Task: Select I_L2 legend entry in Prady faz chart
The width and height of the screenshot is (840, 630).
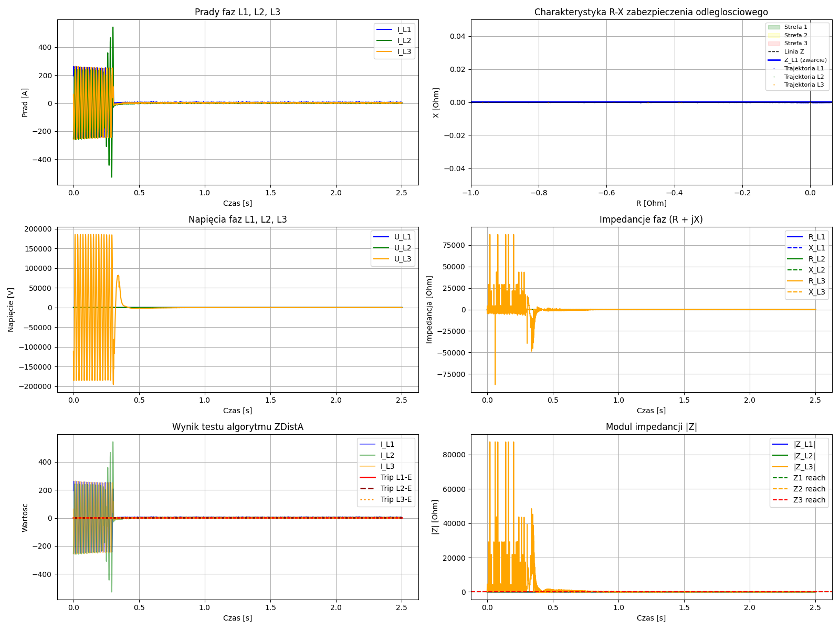Action: coord(404,40)
